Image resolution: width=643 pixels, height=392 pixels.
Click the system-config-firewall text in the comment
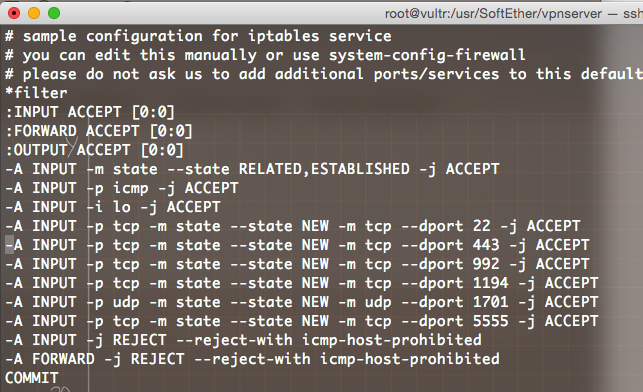click(427, 55)
